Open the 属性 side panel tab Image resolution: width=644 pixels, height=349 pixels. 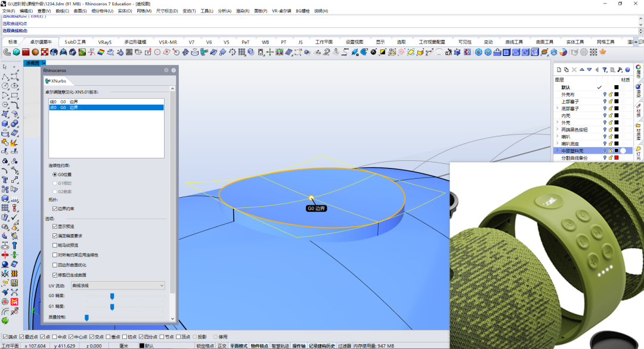(638, 71)
